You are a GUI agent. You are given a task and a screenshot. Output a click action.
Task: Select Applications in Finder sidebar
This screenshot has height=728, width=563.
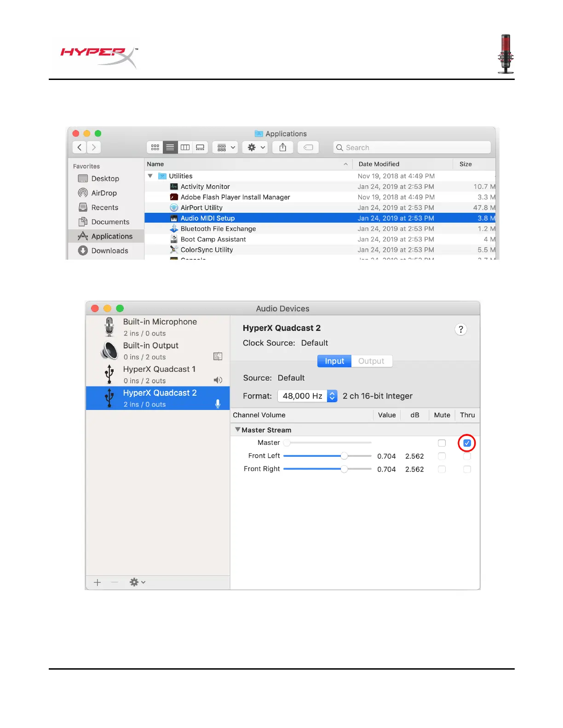click(x=106, y=236)
